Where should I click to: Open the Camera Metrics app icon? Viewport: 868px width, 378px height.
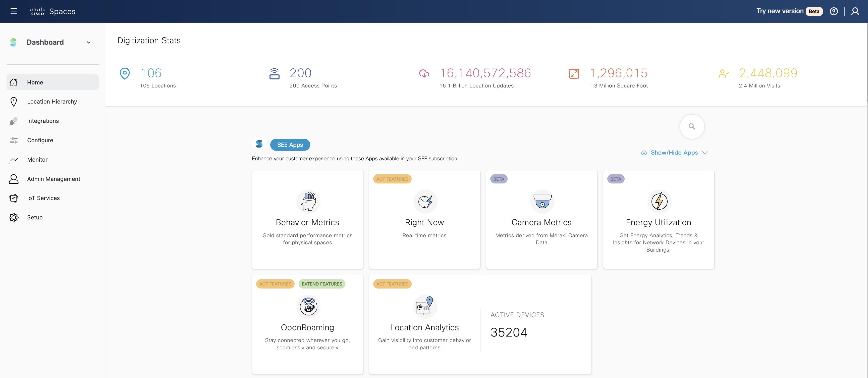[541, 201]
